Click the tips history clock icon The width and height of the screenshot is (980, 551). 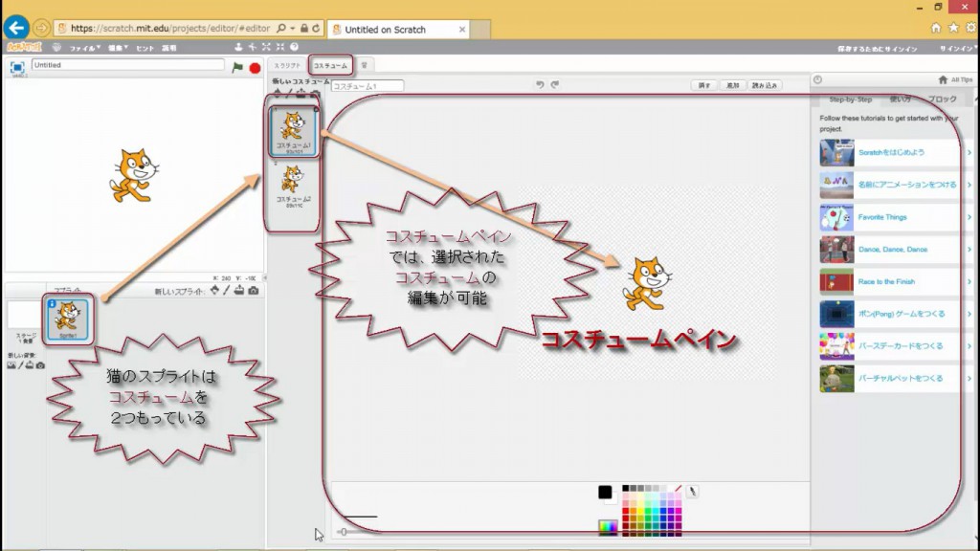pos(817,79)
